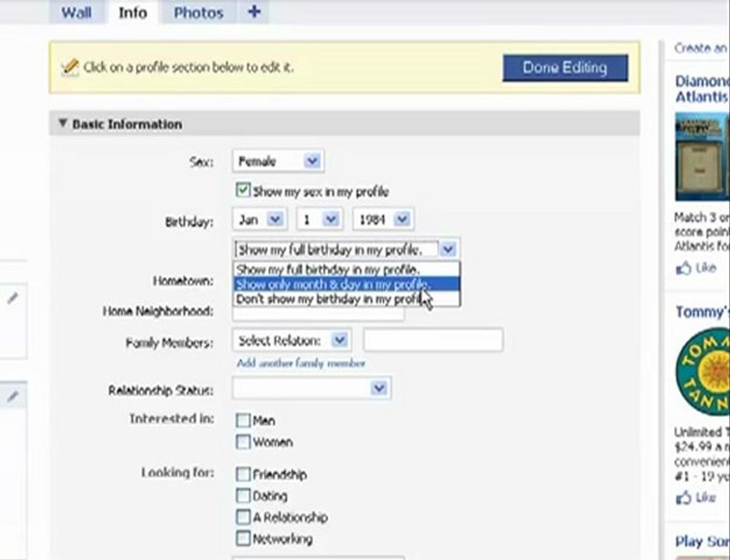
Task: Click the Diamond Atlantis ad image
Action: (702, 156)
